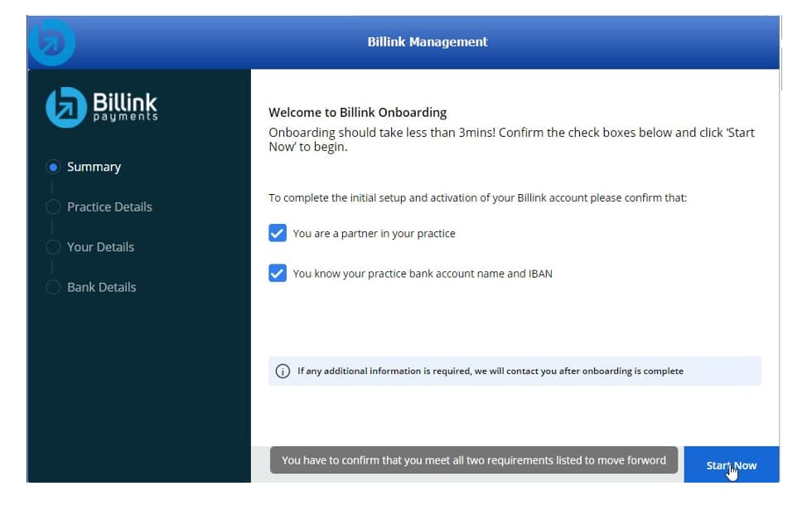Uncheck the bank account name and IBAN checkbox
This screenshot has width=812, height=515.
tap(278, 274)
